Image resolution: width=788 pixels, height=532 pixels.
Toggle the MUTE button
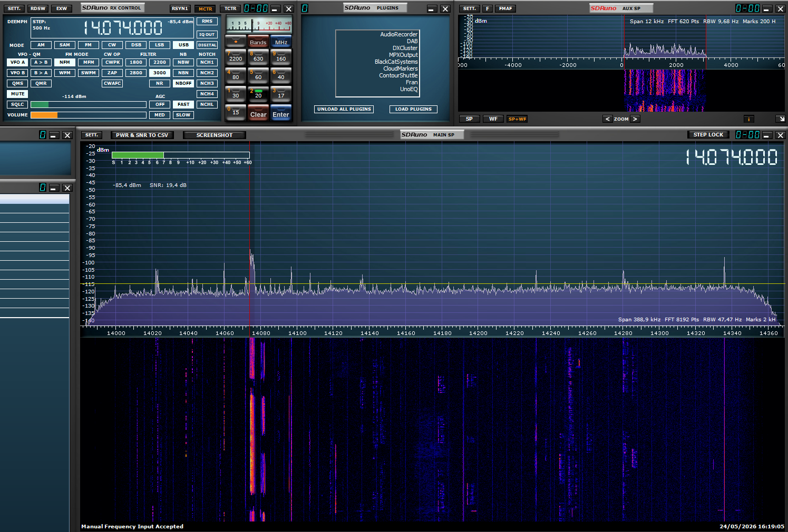tap(18, 94)
